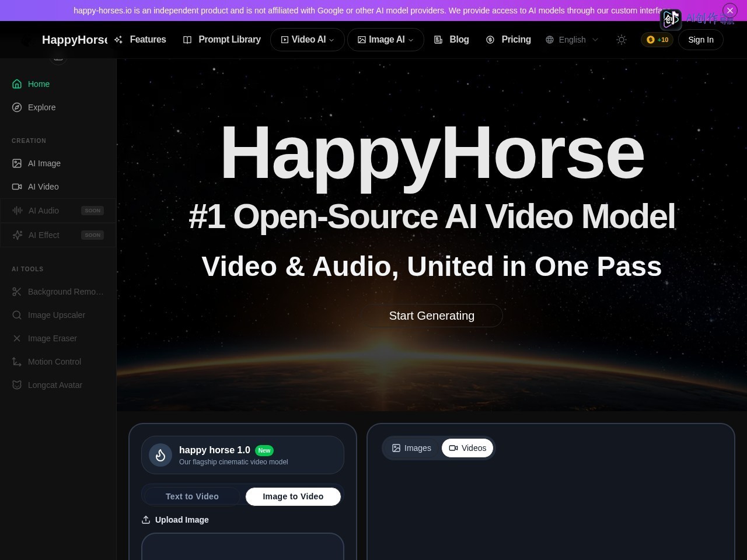
Task: Click the Image Upscaler magnifier icon
Action: click(17, 315)
